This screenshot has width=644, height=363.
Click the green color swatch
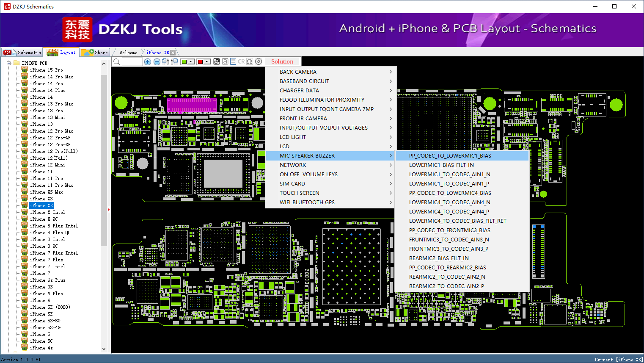tap(184, 62)
